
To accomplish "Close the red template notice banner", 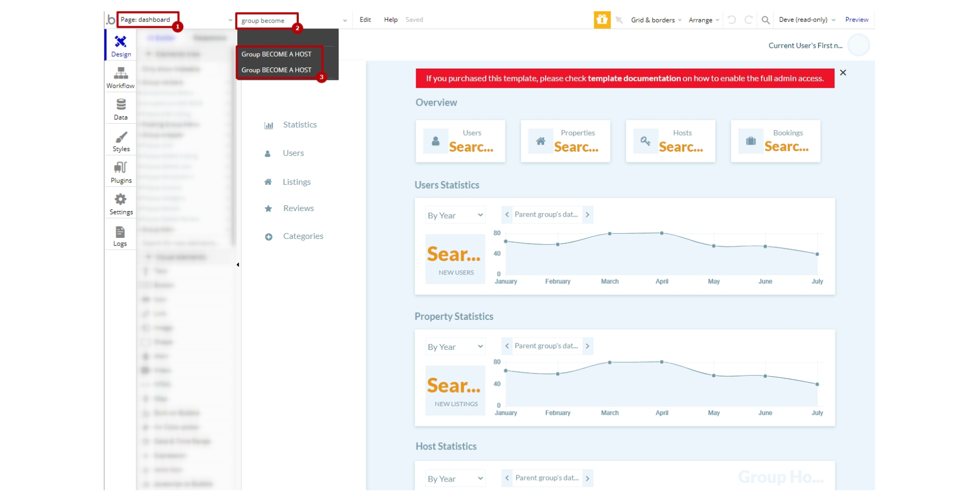I will pos(843,72).
